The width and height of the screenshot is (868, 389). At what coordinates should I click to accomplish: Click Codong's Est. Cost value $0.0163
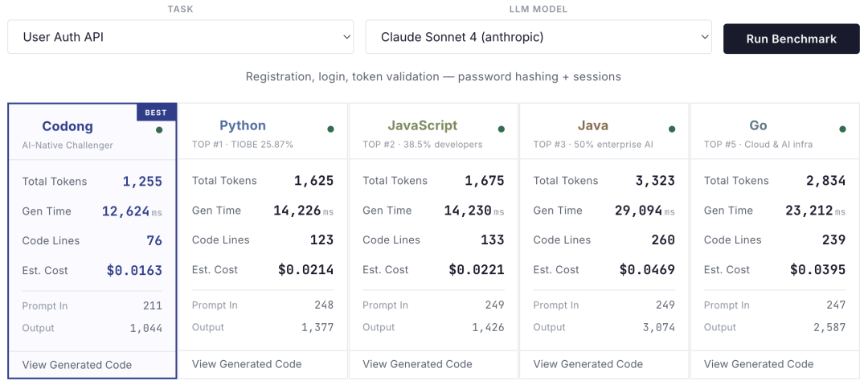pyautogui.click(x=134, y=271)
